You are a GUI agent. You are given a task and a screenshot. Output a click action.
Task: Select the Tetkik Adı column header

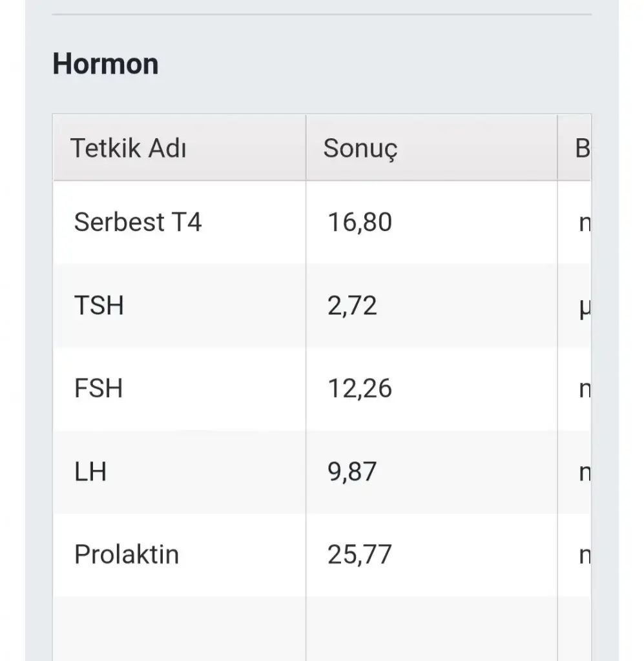128,148
